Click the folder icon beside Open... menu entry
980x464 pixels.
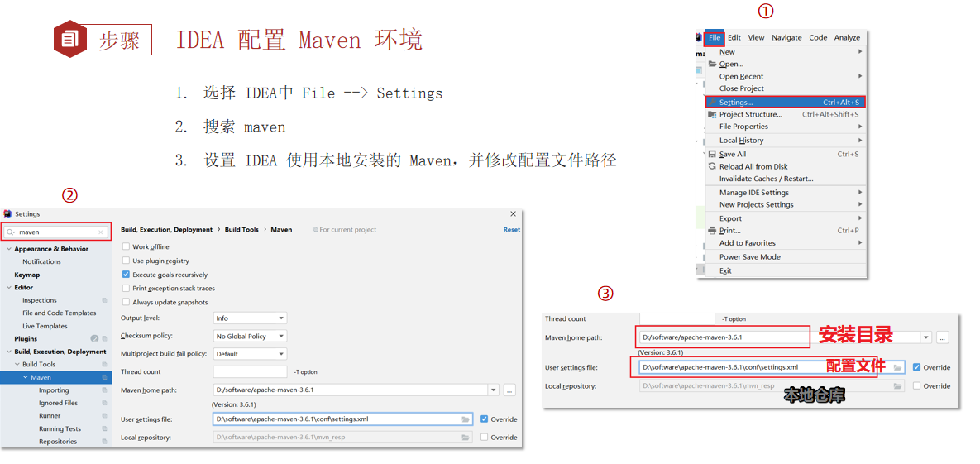click(x=712, y=64)
